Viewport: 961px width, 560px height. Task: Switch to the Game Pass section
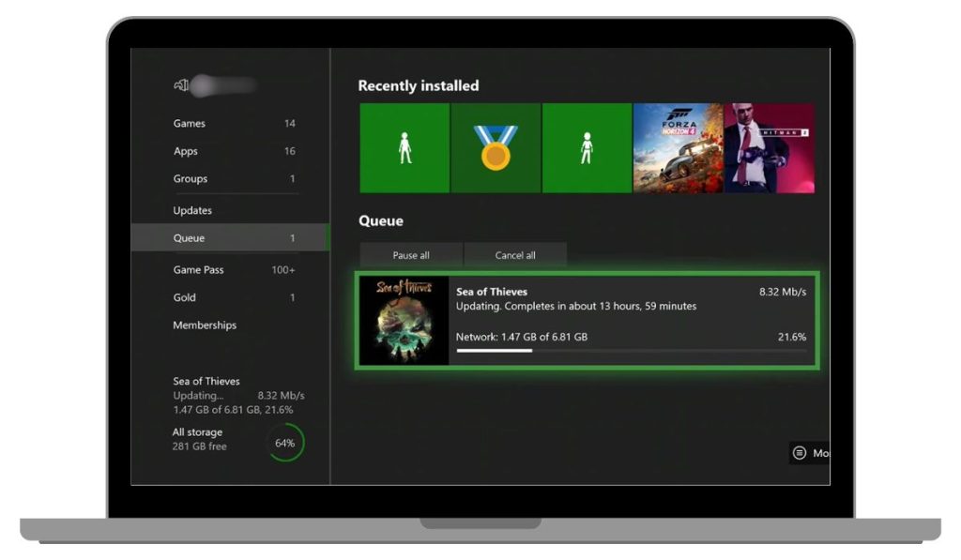pos(199,269)
